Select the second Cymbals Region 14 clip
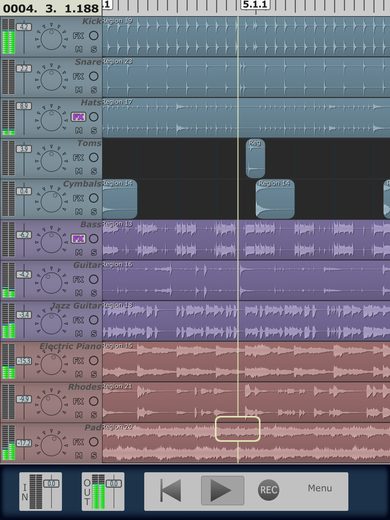 point(275,199)
